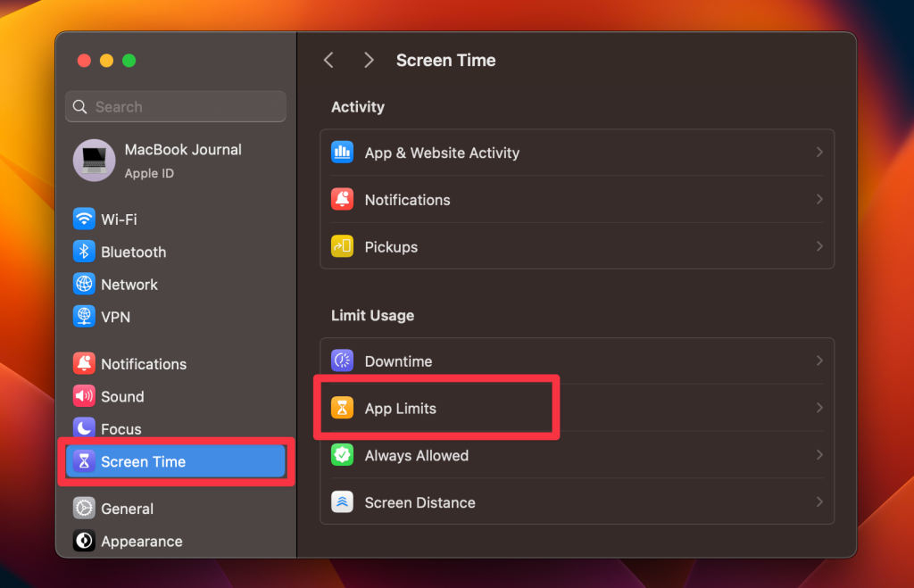This screenshot has width=914, height=588.
Task: Open App Limits settings
Action: pos(577,408)
